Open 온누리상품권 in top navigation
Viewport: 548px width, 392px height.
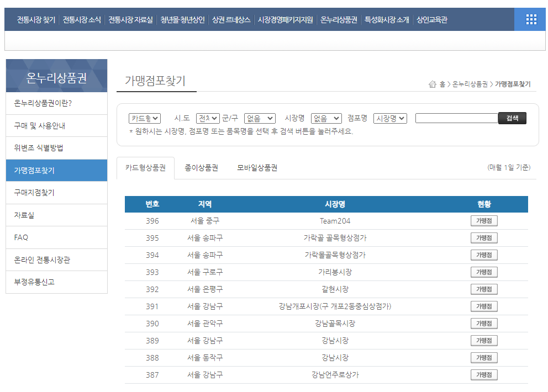339,19
